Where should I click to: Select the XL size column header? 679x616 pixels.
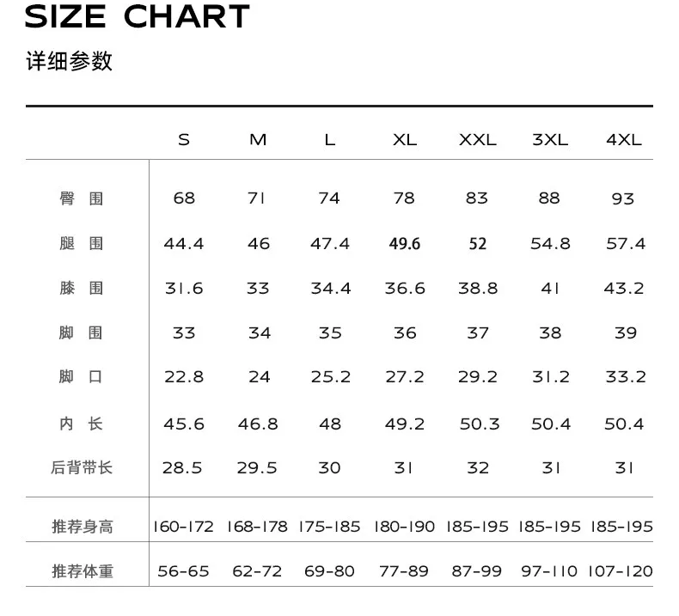pos(404,139)
